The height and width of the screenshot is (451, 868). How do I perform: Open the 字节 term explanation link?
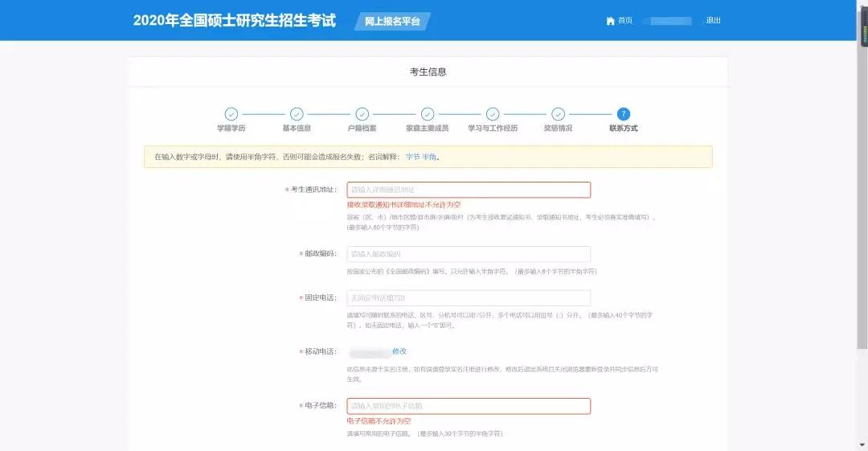click(413, 157)
